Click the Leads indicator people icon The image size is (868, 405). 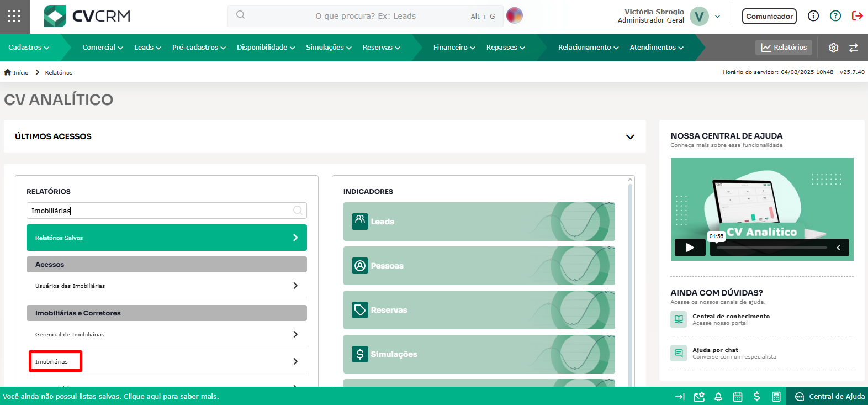[360, 221]
